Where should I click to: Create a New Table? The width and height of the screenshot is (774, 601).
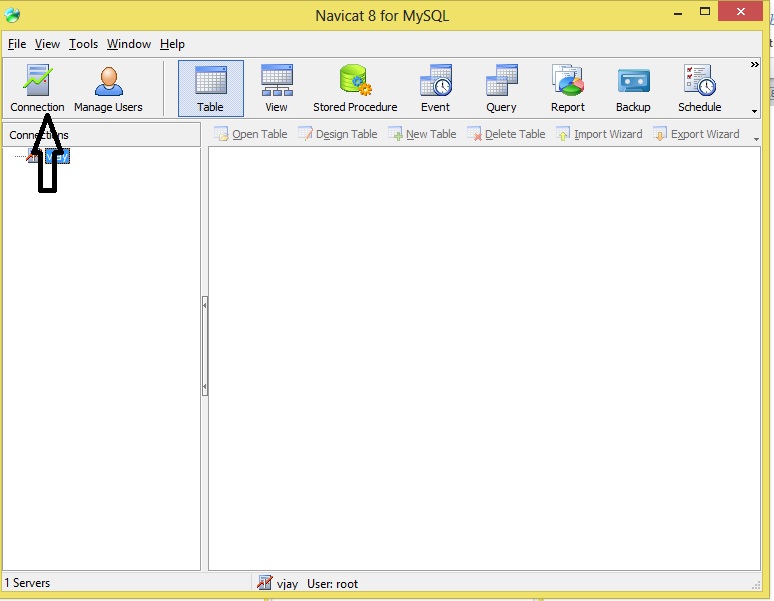[x=423, y=134]
